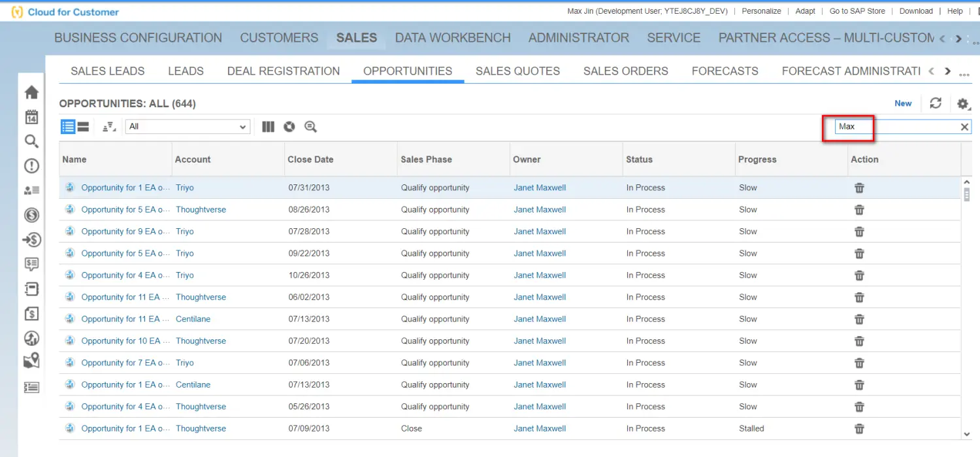Open the exclamation alerts icon in sidebar
Image resolution: width=980 pixels, height=457 pixels.
click(31, 166)
